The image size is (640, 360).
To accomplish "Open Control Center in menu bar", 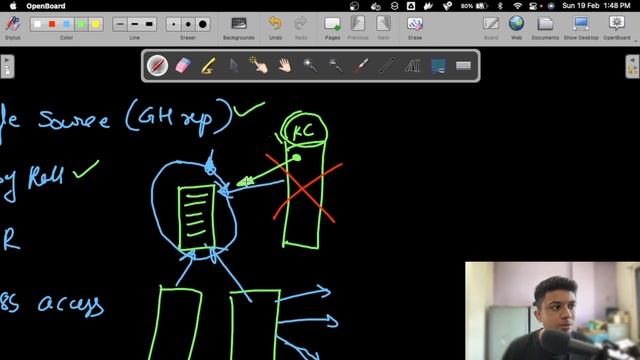I will (533, 6).
